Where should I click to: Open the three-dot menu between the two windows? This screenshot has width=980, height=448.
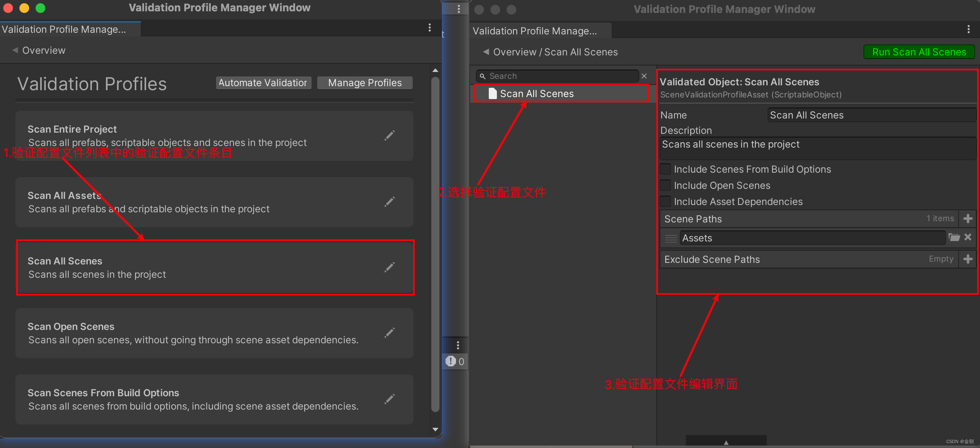click(458, 9)
